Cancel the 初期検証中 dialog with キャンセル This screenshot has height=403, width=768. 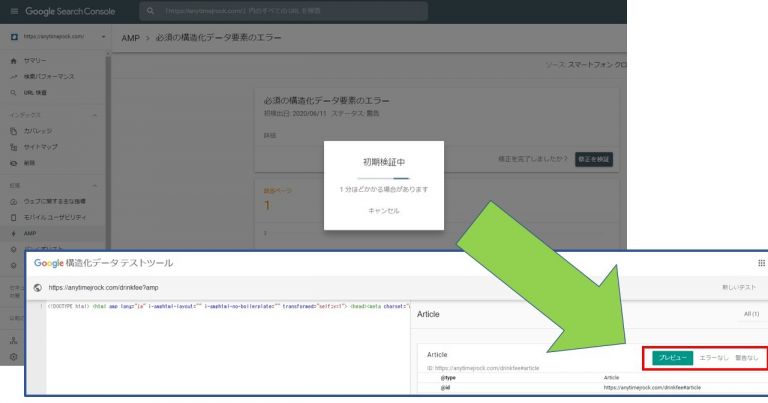[x=384, y=211]
